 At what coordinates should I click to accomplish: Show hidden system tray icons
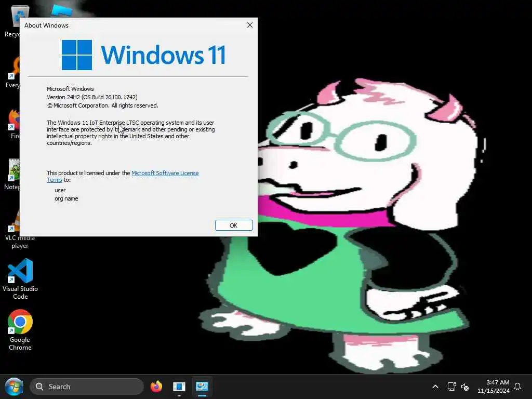pos(435,387)
